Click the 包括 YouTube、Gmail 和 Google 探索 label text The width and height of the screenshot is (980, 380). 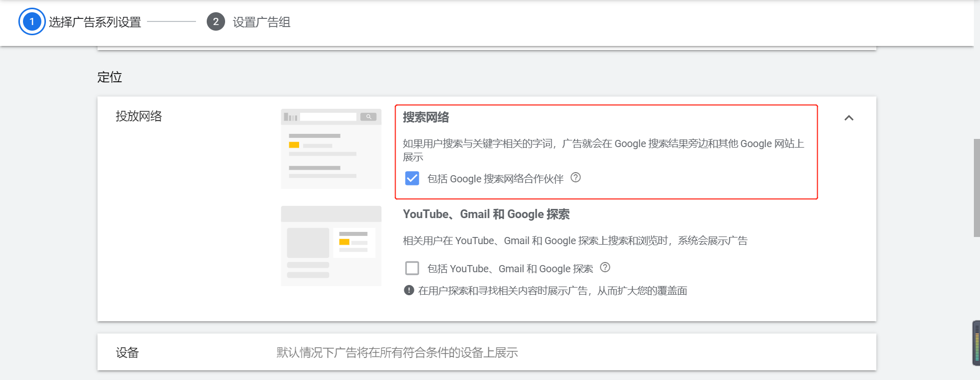pos(510,269)
